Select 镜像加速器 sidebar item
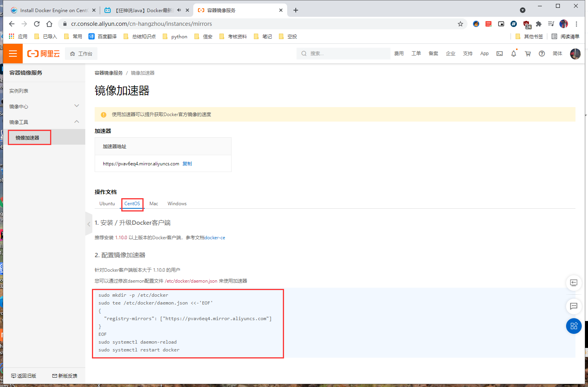The width and height of the screenshot is (588, 387). coord(44,138)
